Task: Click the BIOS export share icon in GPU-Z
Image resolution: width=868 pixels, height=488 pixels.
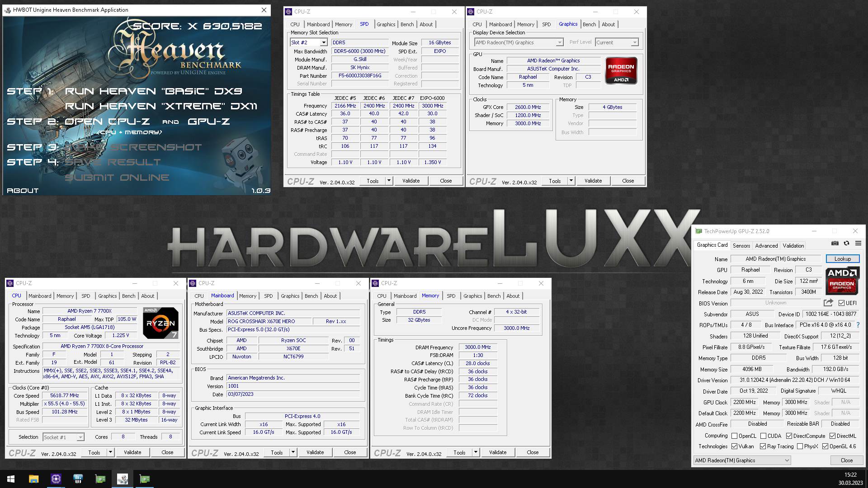Action: pyautogui.click(x=828, y=303)
